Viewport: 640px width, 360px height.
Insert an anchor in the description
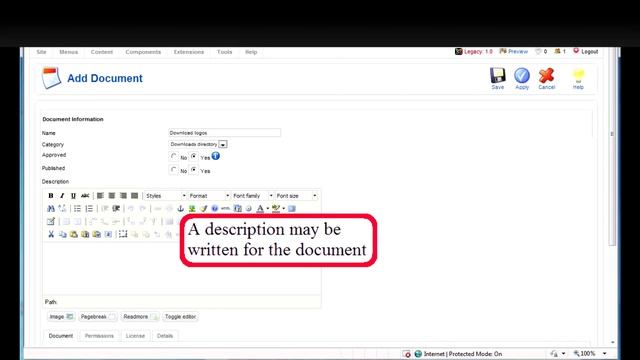click(180, 209)
